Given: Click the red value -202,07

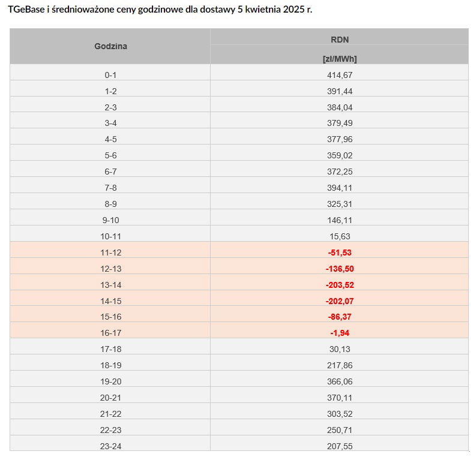Looking at the screenshot, I should (339, 301).
